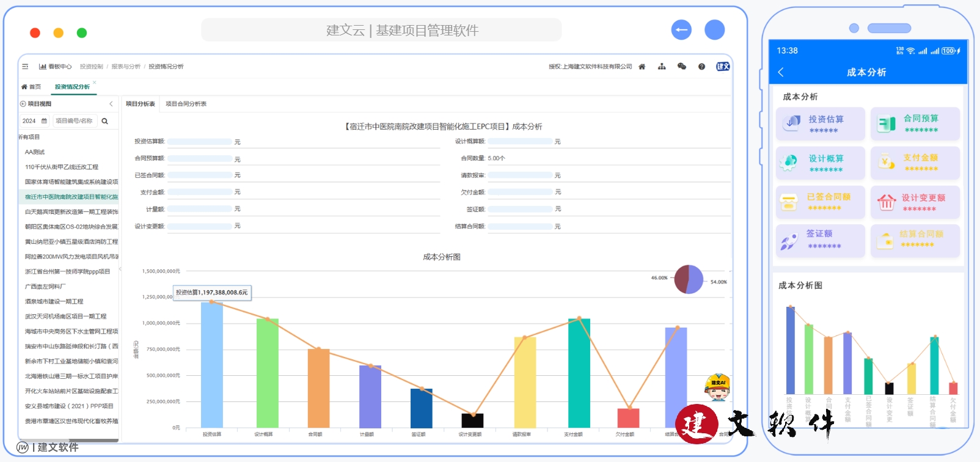Image resolution: width=980 pixels, height=462 pixels.
Task: Click the AI assistant mascot icon
Action: 717,386
